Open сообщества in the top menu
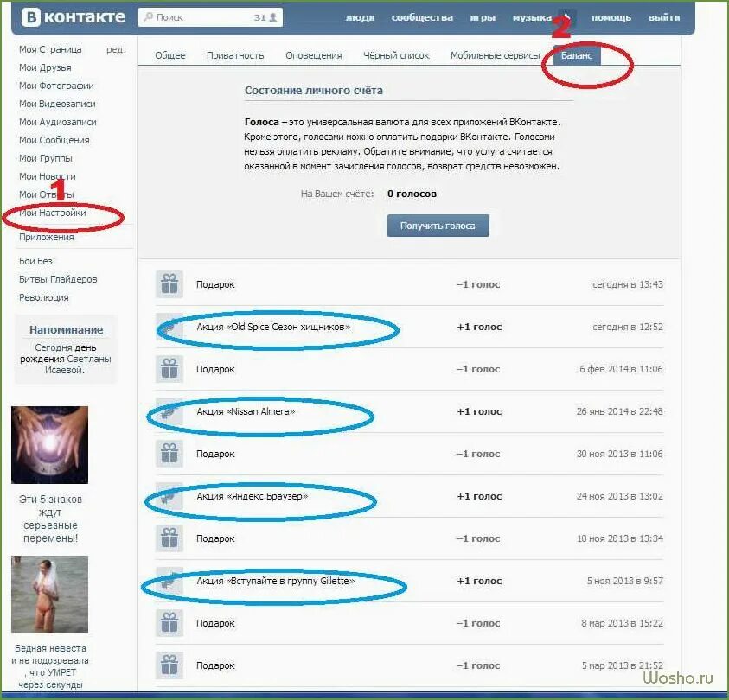 point(422,17)
